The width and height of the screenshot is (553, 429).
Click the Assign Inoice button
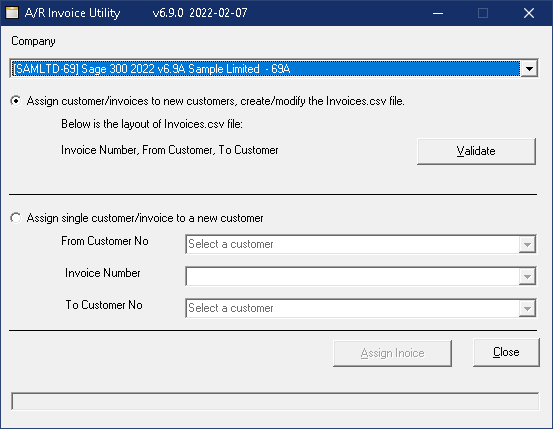pyautogui.click(x=392, y=353)
